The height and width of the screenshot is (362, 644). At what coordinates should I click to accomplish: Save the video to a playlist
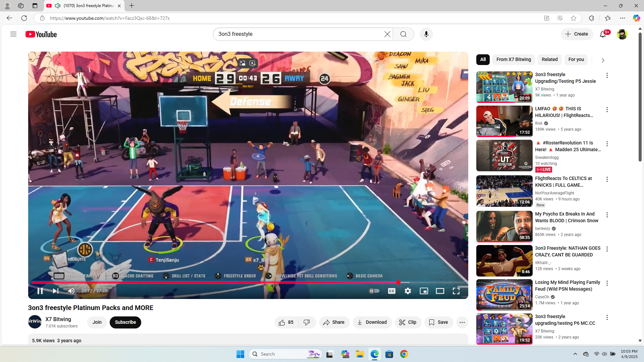(439, 322)
